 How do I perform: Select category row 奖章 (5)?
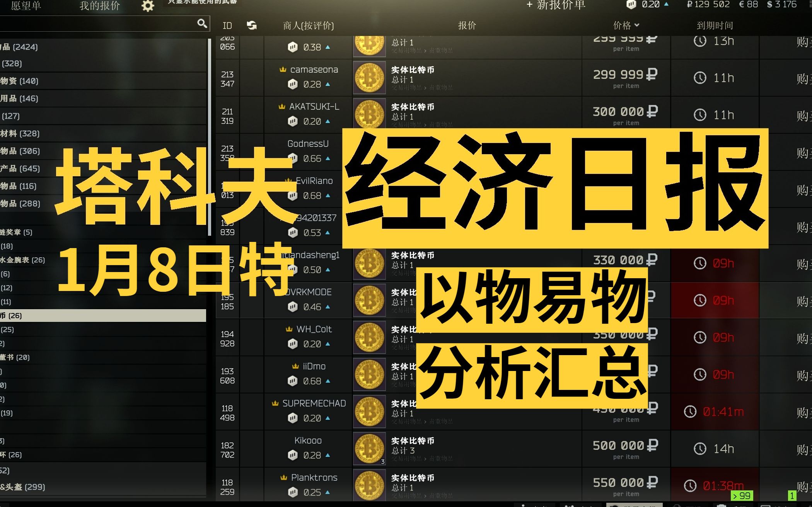tap(103, 232)
